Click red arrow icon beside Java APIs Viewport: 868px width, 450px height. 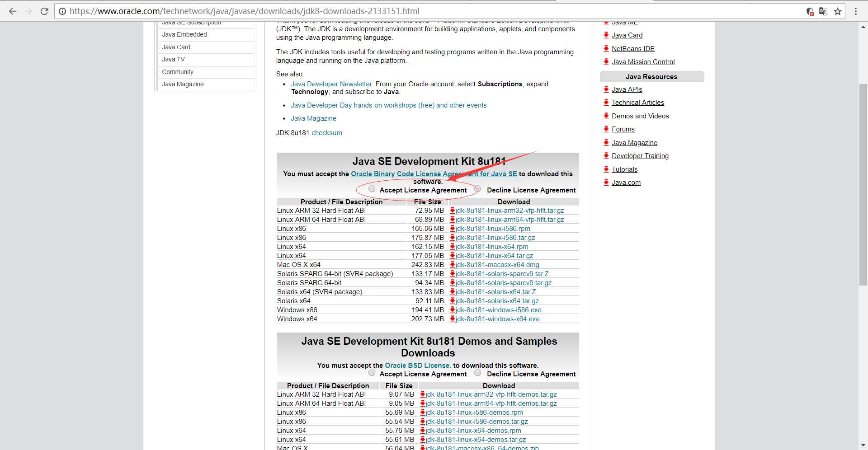pyautogui.click(x=606, y=89)
